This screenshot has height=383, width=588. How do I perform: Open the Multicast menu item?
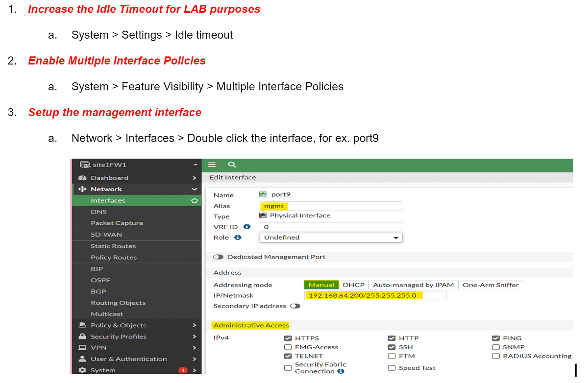pyautogui.click(x=137, y=314)
